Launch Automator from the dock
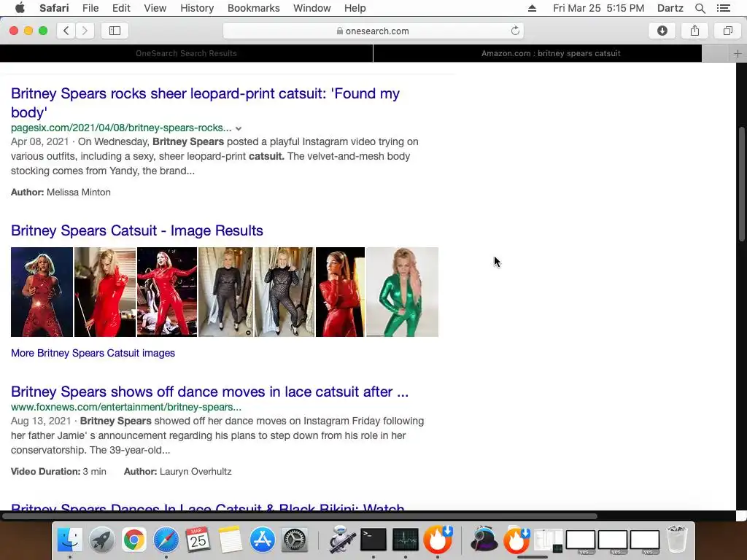This screenshot has width=747, height=560. coord(341,540)
